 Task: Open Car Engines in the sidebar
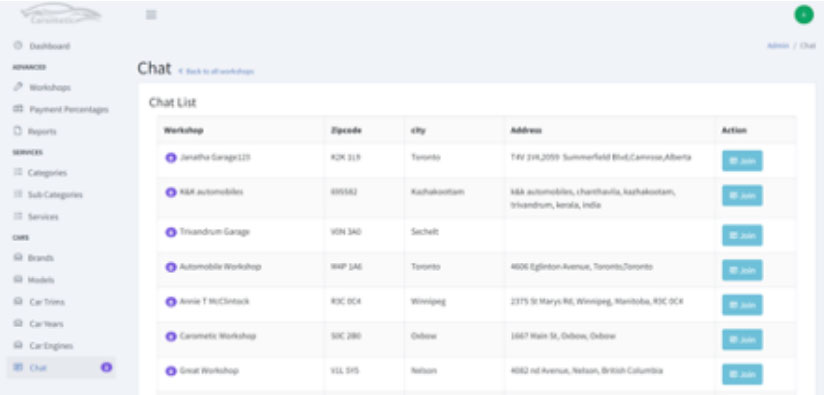pyautogui.click(x=51, y=346)
